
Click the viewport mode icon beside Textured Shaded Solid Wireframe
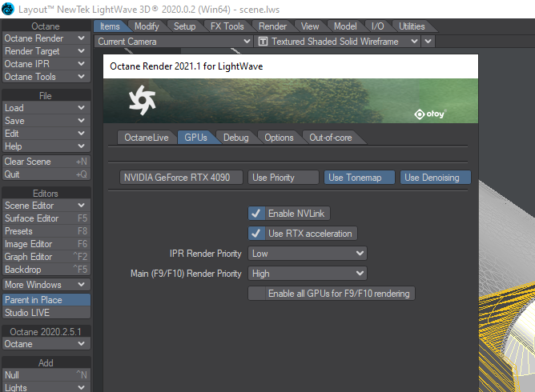click(x=263, y=42)
